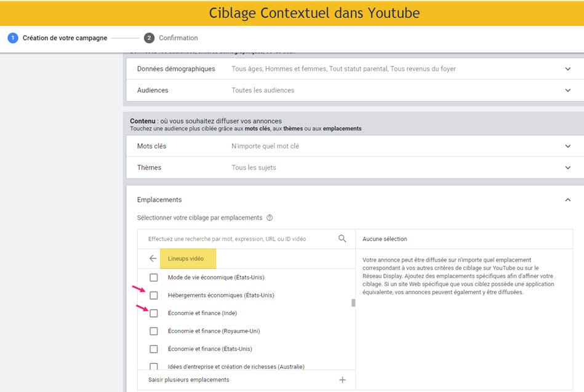Check Mode de vie économique (États-Unis)
Screen dimensions: 584x392
click(x=153, y=278)
